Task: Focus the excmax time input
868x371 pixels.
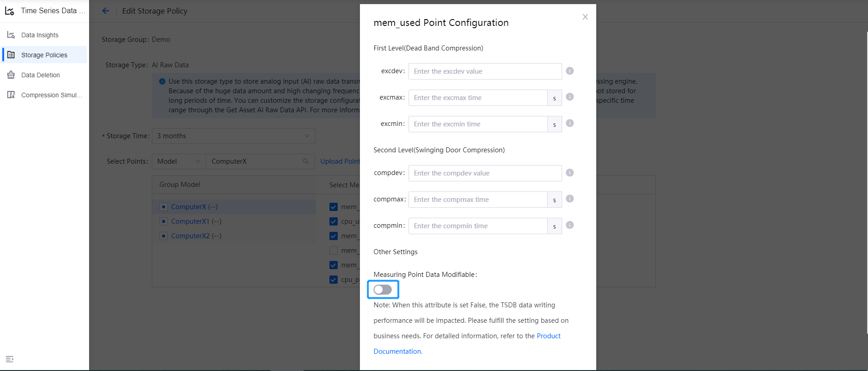Action: click(478, 98)
